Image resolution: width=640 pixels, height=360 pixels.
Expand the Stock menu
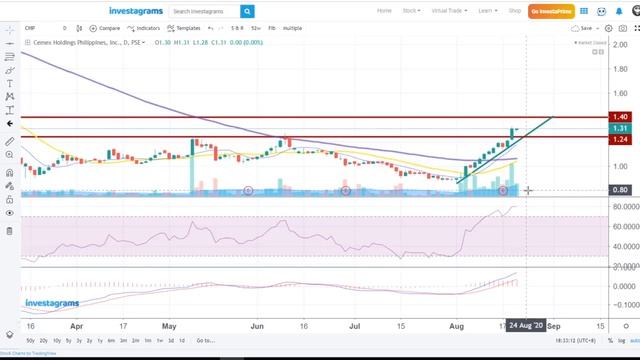click(411, 11)
